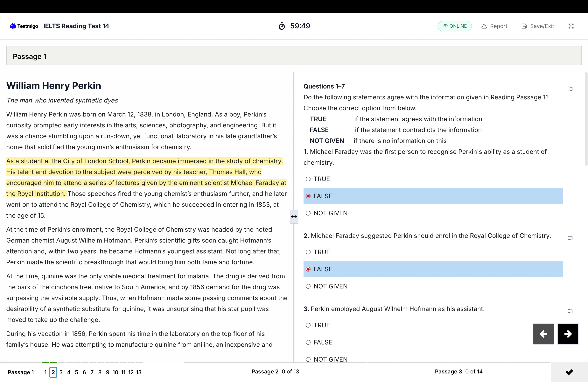This screenshot has height=382, width=588.
Task: Jump to question 9 in navigator
Action: click(x=108, y=372)
